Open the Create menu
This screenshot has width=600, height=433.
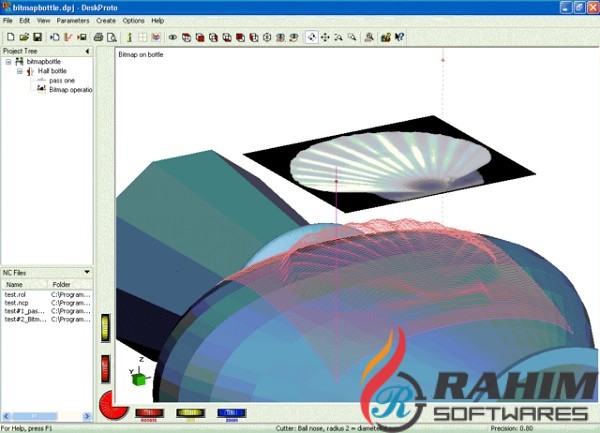coord(106,21)
